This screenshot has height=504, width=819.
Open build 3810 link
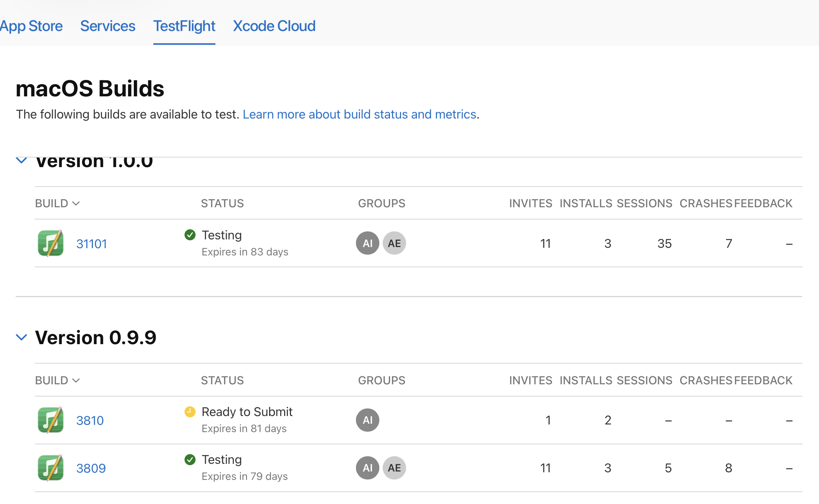pyautogui.click(x=90, y=420)
